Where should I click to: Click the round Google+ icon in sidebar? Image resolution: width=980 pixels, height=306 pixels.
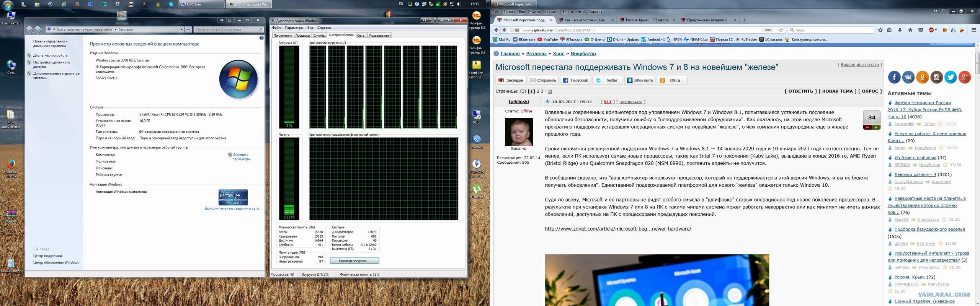(965, 77)
